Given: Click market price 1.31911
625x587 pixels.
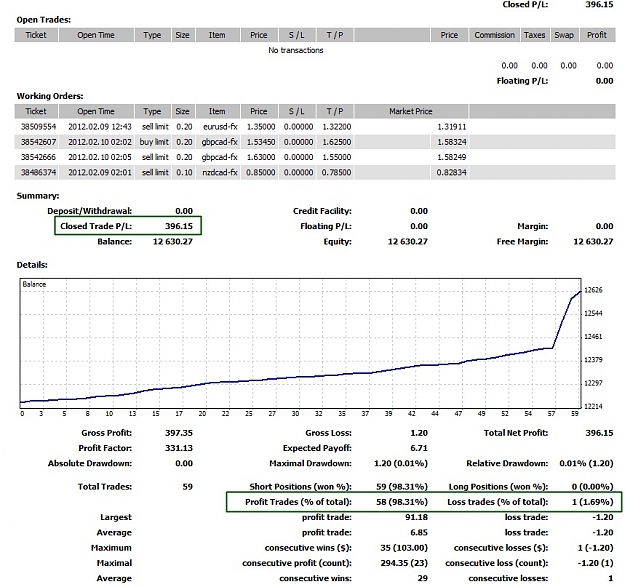Looking at the screenshot, I should point(452,127).
